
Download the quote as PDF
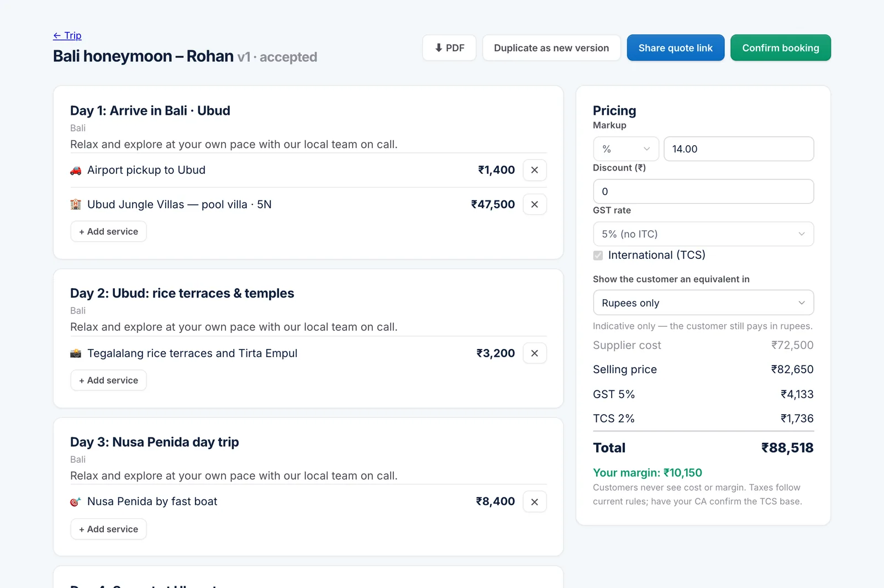tap(449, 48)
